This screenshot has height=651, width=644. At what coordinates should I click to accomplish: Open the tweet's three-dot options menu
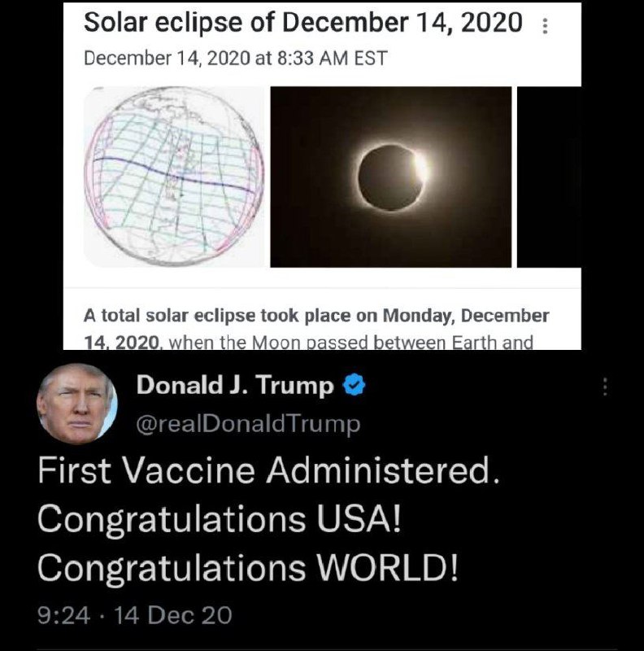coord(605,386)
